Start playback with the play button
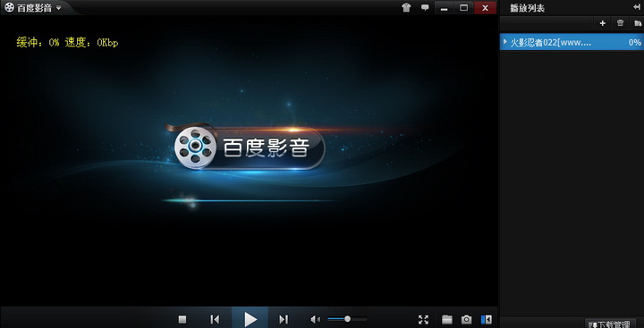Image resolution: width=644 pixels, height=328 pixels. click(250, 319)
